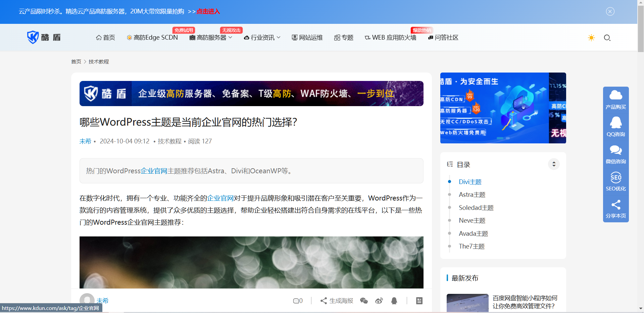Go to 首页 in navigation
The width and height of the screenshot is (644, 313).
pyautogui.click(x=105, y=38)
